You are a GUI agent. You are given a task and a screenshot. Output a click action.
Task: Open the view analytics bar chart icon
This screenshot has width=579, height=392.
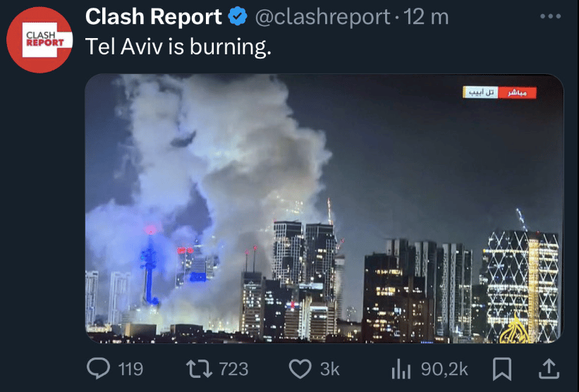coord(401,369)
